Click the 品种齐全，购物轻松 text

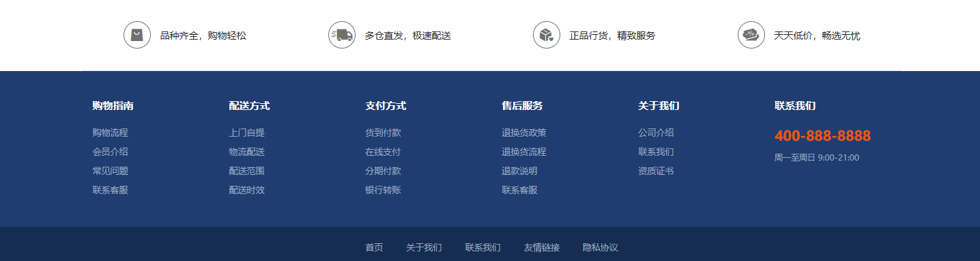[203, 36]
